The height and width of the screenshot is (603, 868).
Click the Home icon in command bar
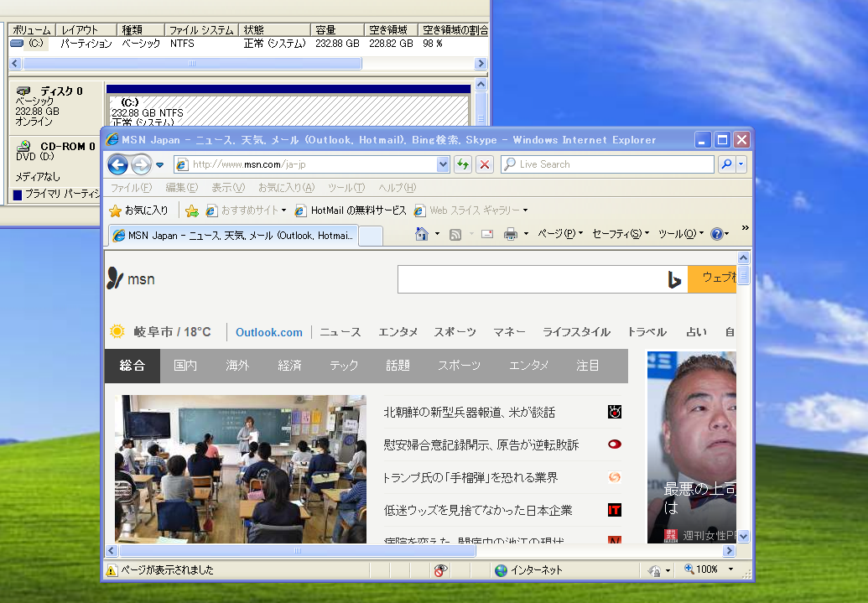pyautogui.click(x=422, y=234)
